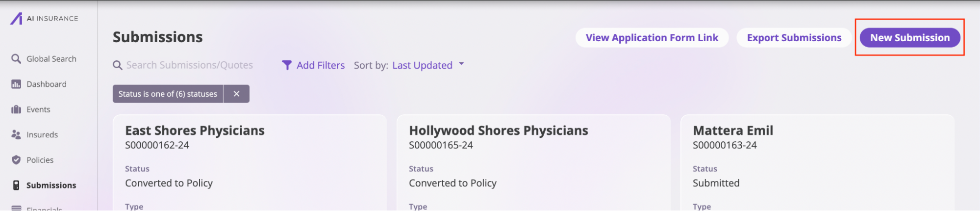Click the Events briefcase icon
980x211 pixels.
[x=16, y=109]
